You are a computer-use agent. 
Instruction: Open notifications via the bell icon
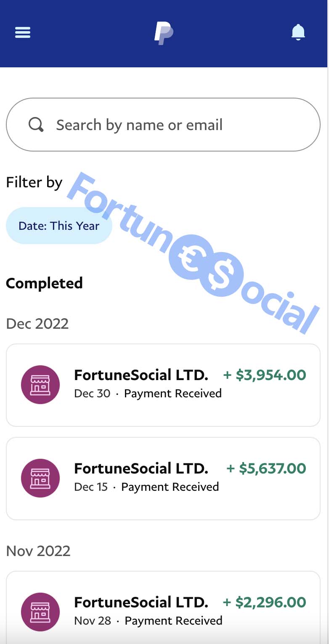tap(299, 32)
